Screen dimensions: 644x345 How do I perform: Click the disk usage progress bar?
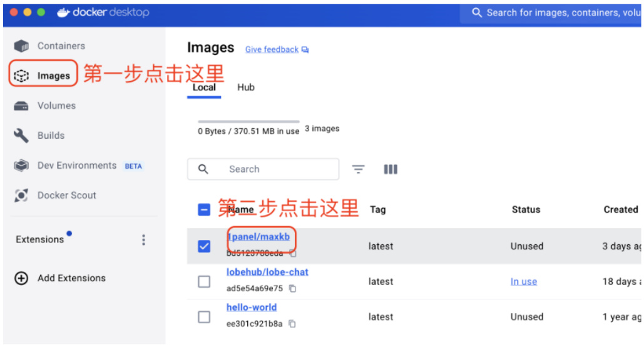(248, 121)
